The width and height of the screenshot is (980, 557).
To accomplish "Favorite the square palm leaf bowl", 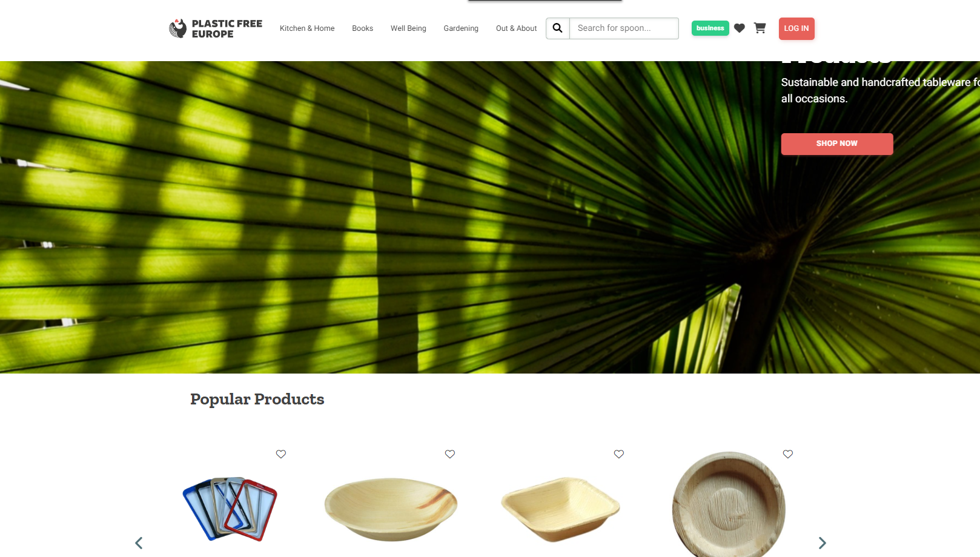I will pyautogui.click(x=619, y=454).
